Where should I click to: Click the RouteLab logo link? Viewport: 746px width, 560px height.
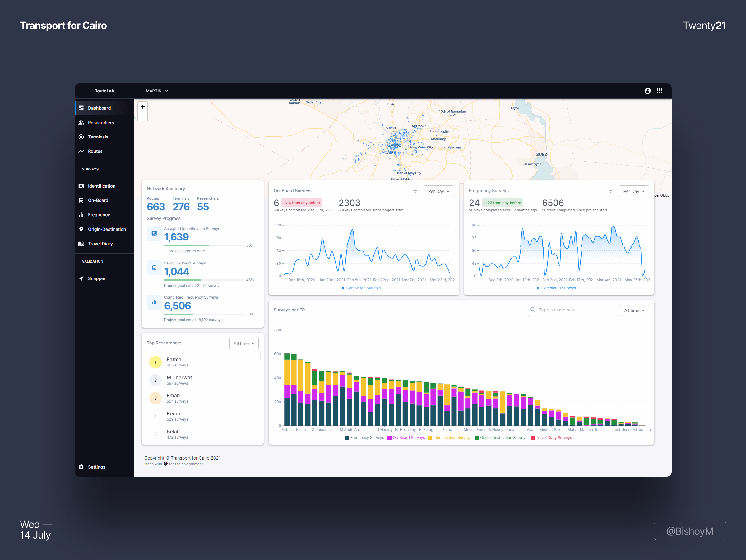pyautogui.click(x=104, y=91)
